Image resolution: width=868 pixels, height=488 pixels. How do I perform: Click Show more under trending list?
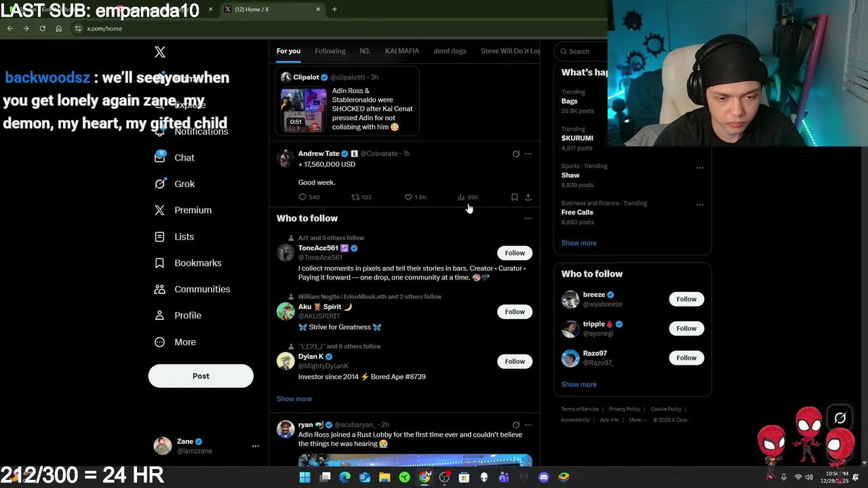(x=579, y=243)
